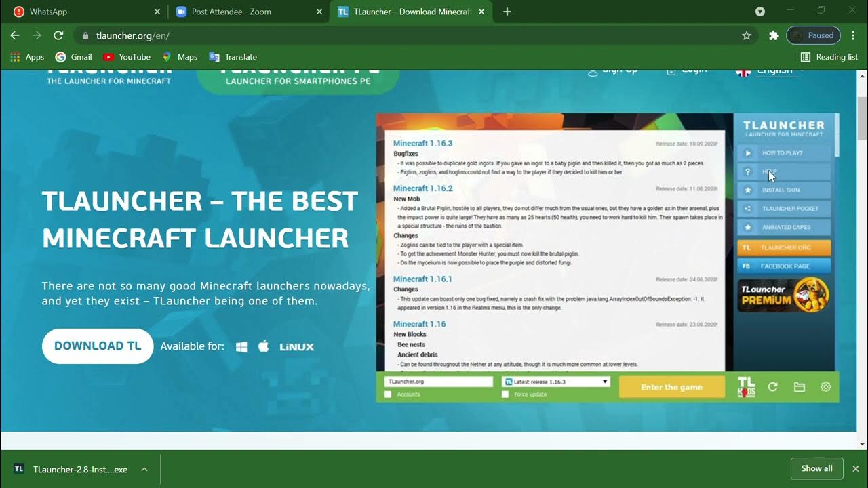Open the Reading list

tap(829, 57)
